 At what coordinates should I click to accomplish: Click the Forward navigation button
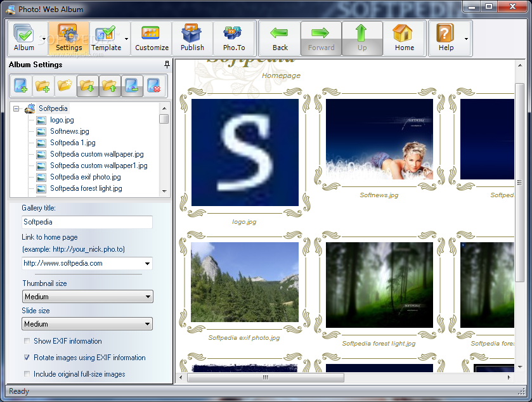pos(321,38)
